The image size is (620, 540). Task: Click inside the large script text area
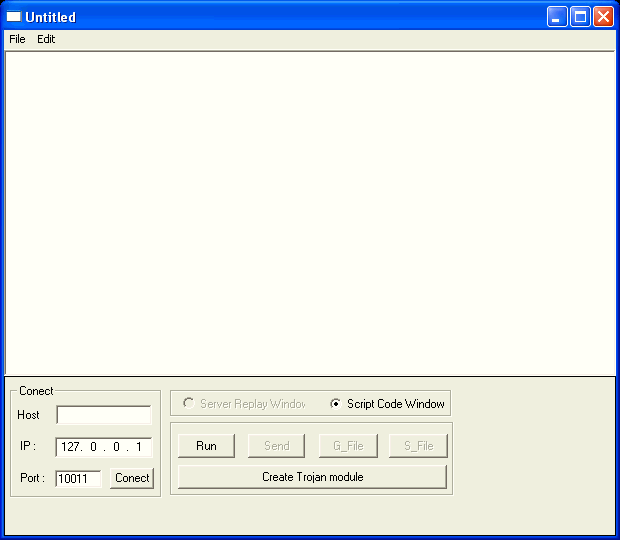310,212
